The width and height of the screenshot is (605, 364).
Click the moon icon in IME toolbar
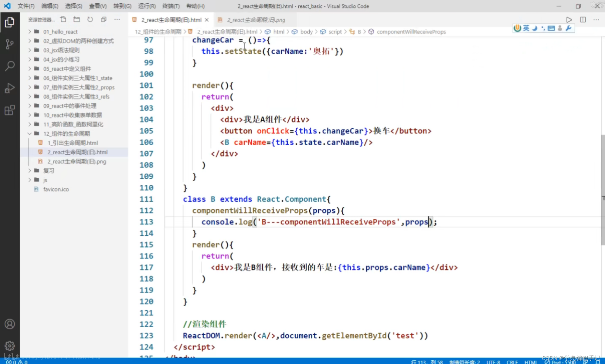pyautogui.click(x=535, y=28)
